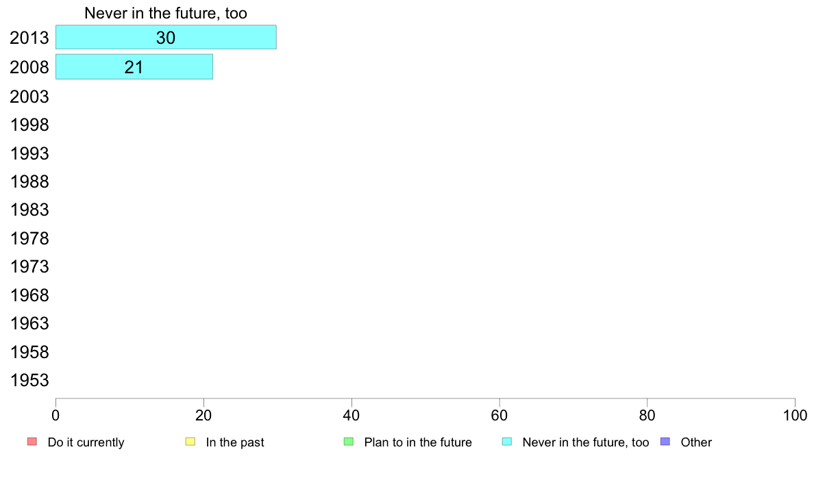The image size is (814, 504).
Task: Select the 1968 year label
Action: tap(29, 295)
